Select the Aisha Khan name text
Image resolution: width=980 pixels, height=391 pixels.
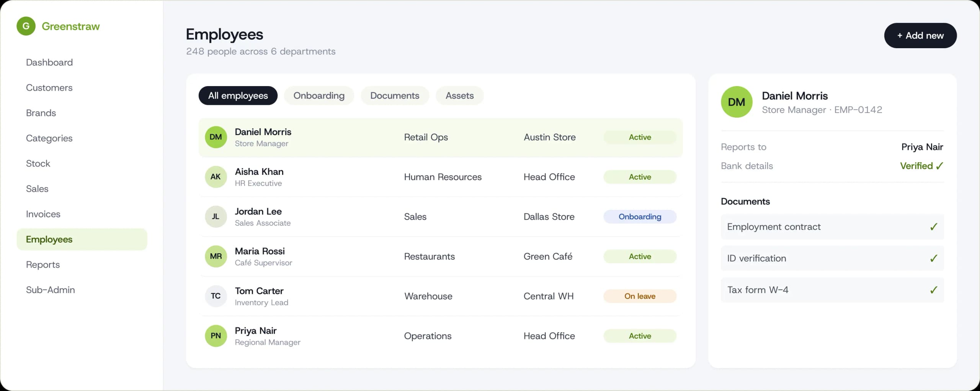coord(259,172)
